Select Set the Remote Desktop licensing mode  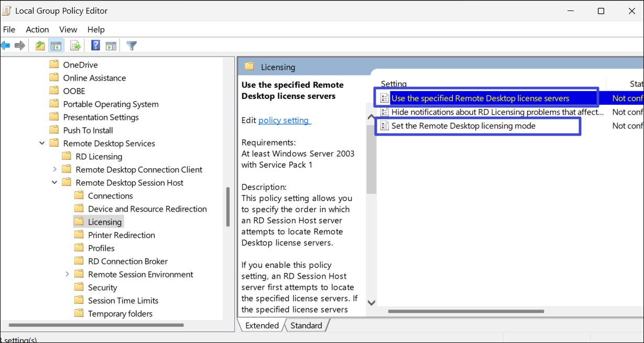coord(463,126)
